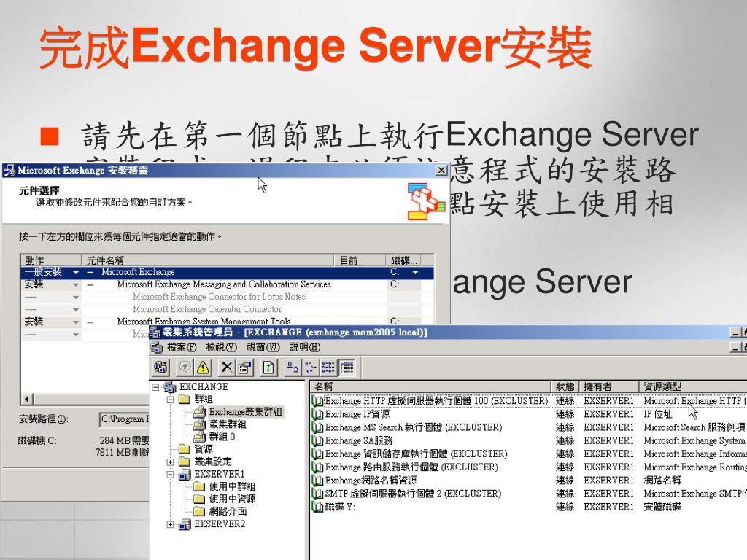This screenshot has height=560, width=747.
Task: Collapse the EXSERVER1 tree node
Action: click(170, 475)
